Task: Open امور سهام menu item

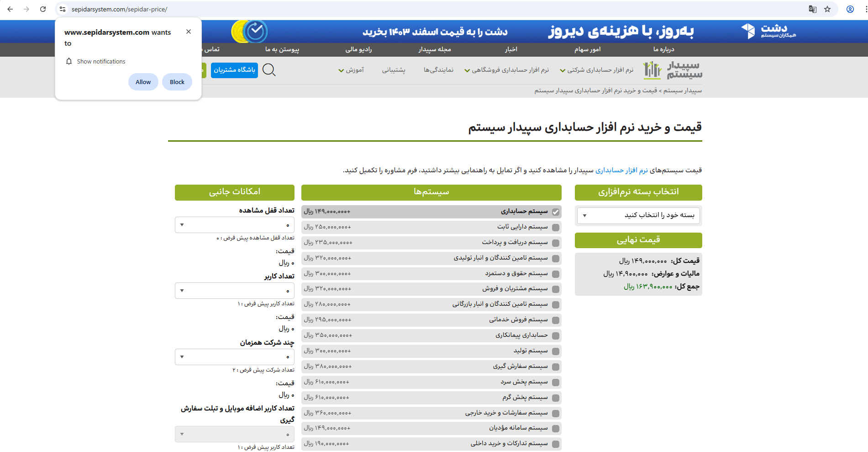Action: pos(587,49)
